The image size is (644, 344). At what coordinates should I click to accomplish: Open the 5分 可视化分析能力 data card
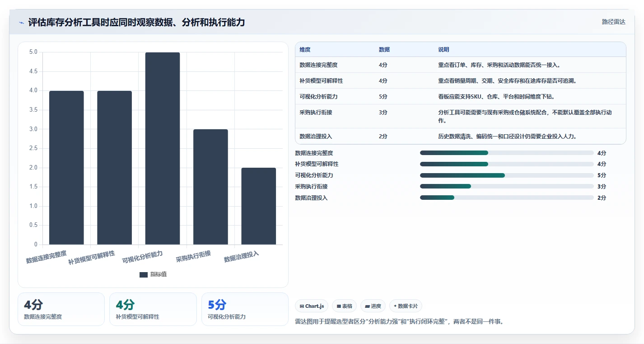click(245, 309)
